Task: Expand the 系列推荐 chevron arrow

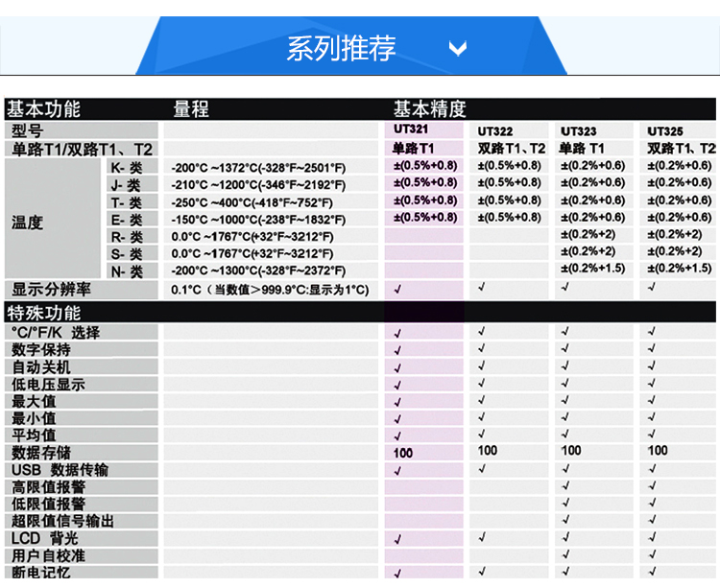Action: [x=458, y=48]
